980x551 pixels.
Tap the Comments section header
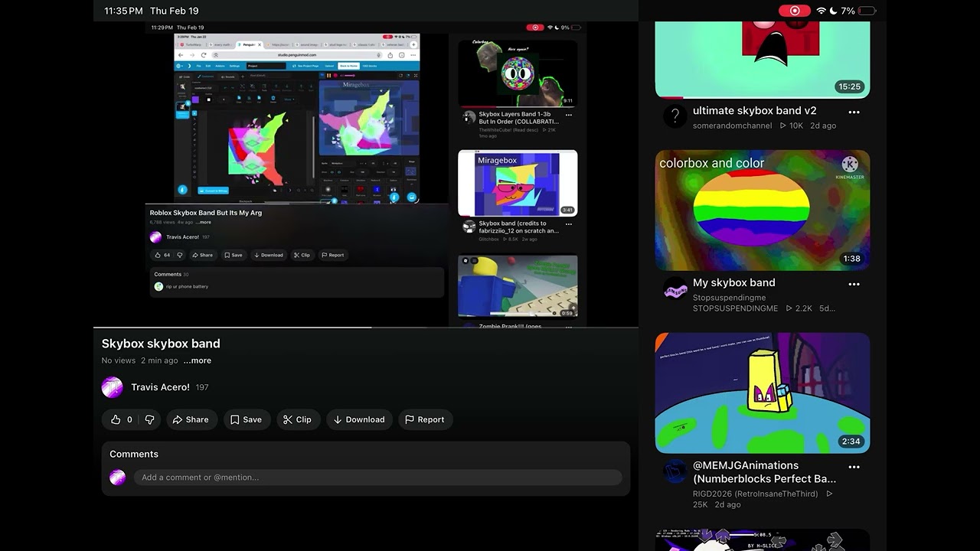click(x=134, y=454)
